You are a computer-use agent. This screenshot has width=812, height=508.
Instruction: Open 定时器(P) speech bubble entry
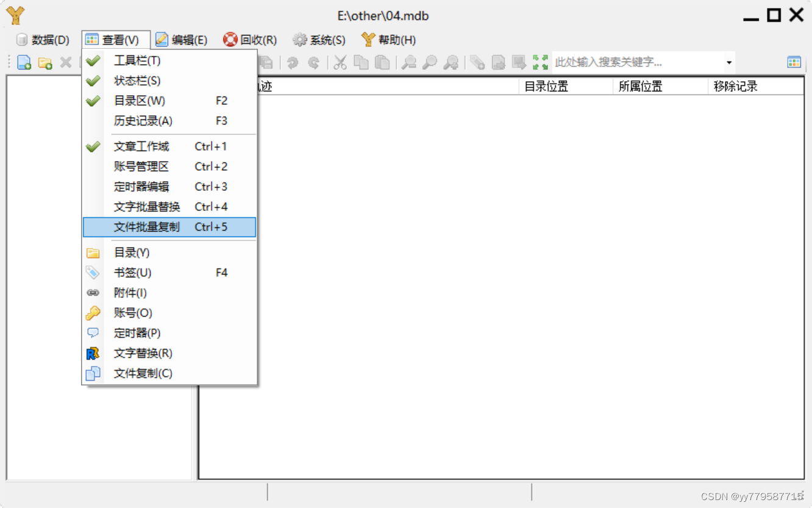pos(169,333)
